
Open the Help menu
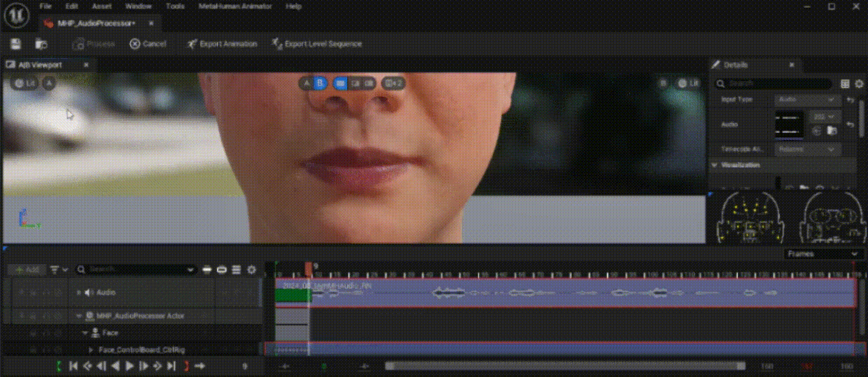[x=294, y=6]
